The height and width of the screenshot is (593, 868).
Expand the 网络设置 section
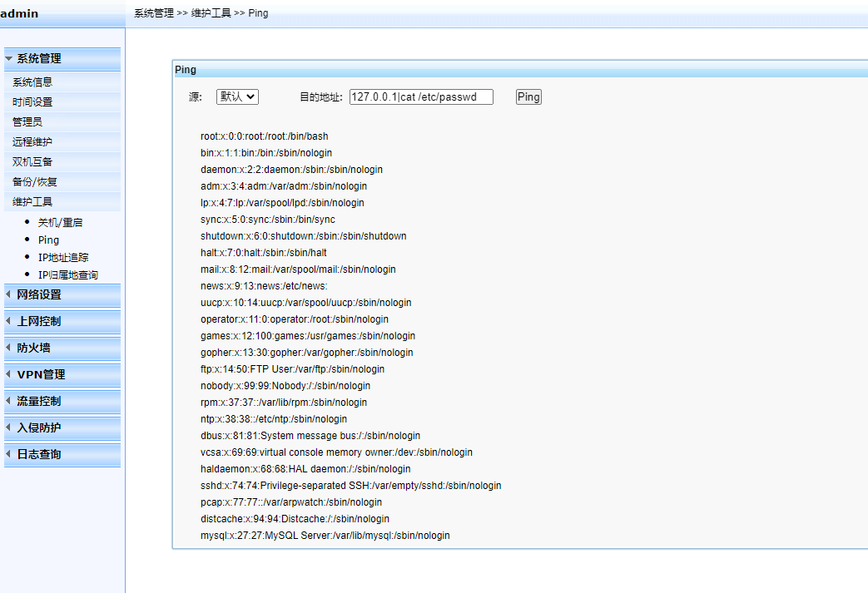pos(62,295)
